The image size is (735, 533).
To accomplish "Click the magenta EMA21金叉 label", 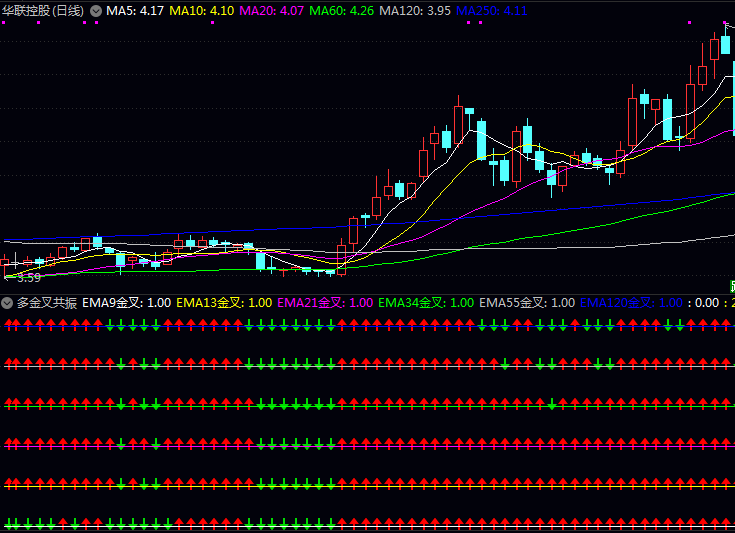I will (x=325, y=302).
